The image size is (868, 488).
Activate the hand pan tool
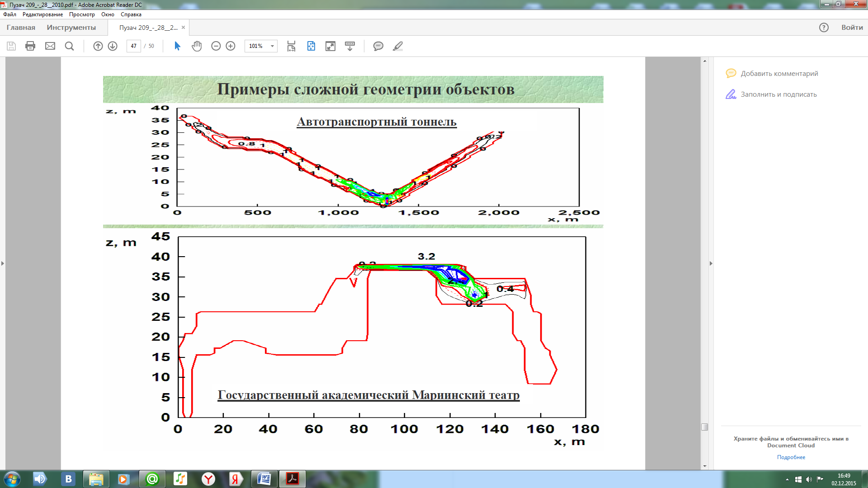click(x=197, y=46)
